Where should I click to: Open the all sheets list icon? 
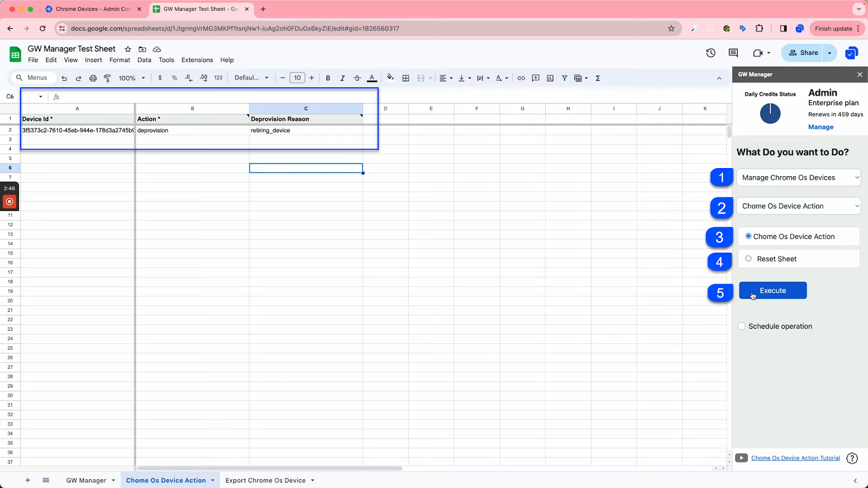pos(46,480)
